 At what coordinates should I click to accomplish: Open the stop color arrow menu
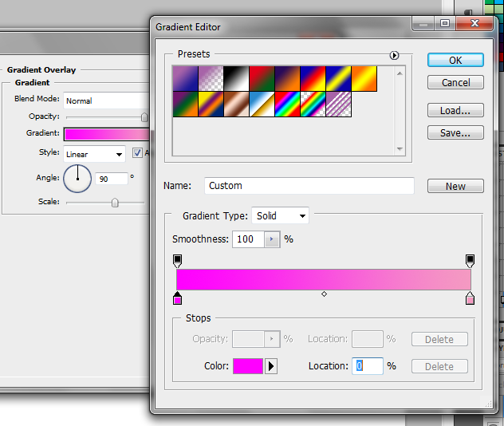point(271,366)
